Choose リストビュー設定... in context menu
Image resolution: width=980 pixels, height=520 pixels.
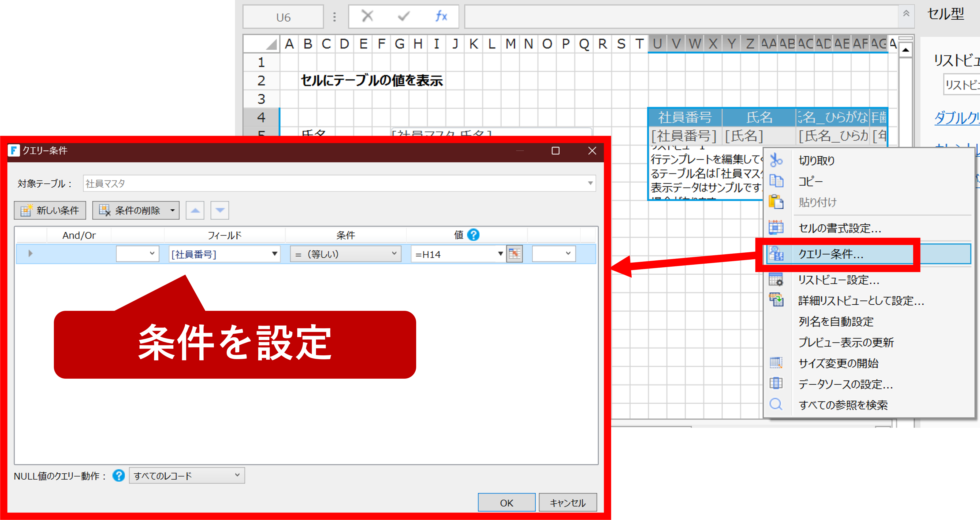(839, 280)
